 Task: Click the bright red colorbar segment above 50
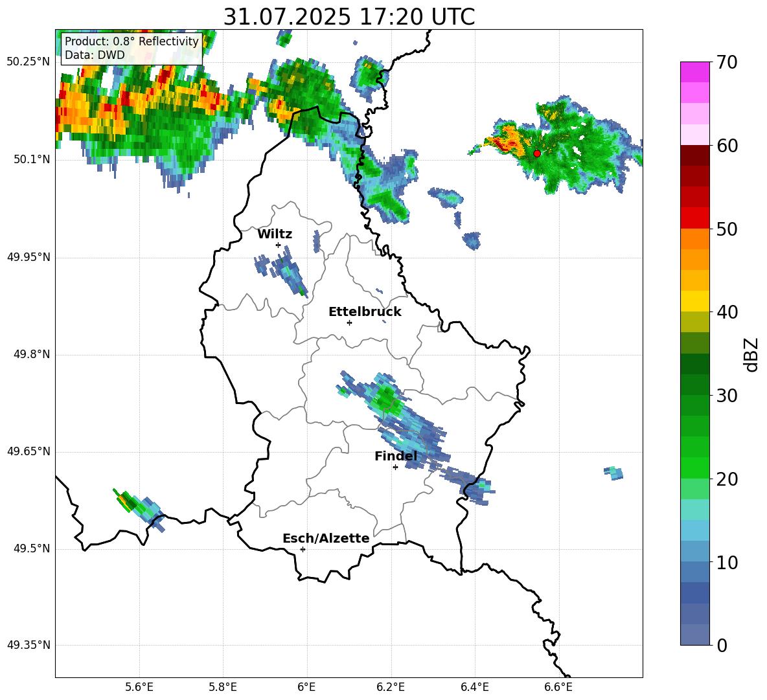click(x=695, y=218)
